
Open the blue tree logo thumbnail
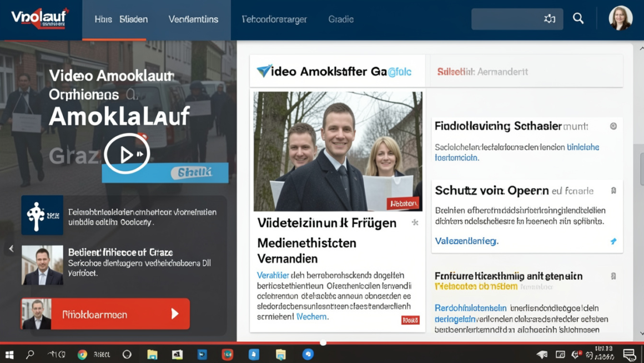[x=42, y=215]
